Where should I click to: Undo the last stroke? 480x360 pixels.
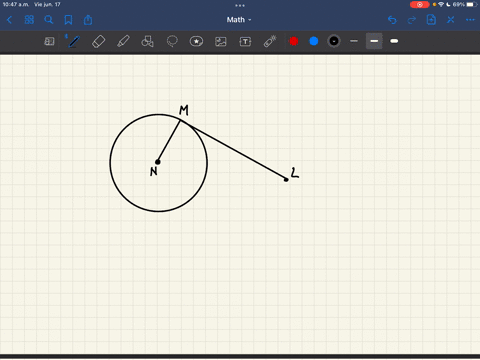(392, 20)
